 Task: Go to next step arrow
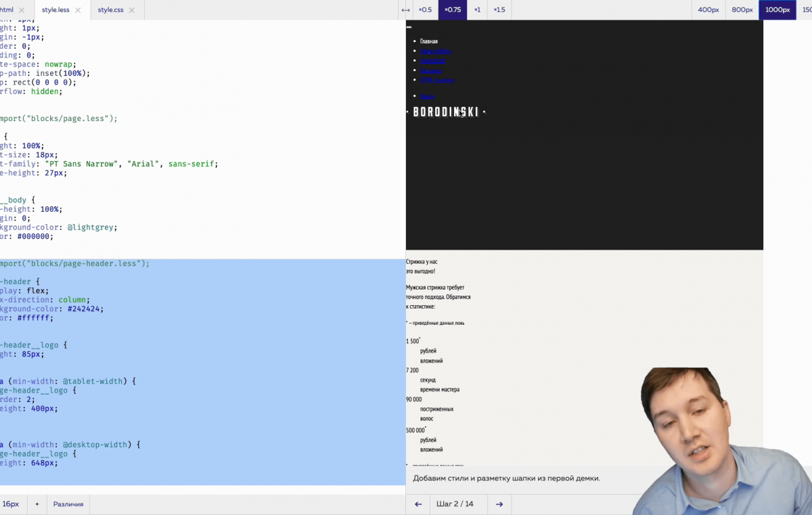click(x=499, y=504)
